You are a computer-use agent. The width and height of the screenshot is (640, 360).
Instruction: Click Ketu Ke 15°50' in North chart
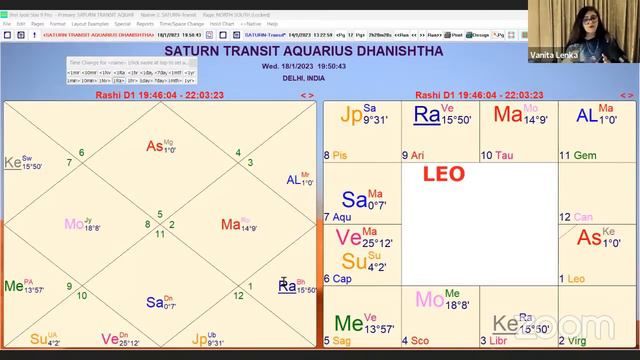coord(23,162)
